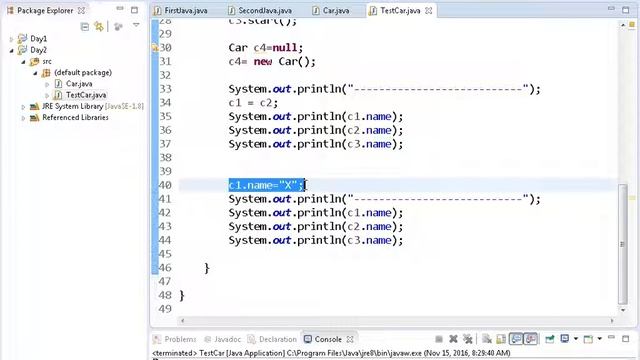Image resolution: width=640 pixels, height=360 pixels.
Task: Open the Declaration tab
Action: click(x=278, y=339)
